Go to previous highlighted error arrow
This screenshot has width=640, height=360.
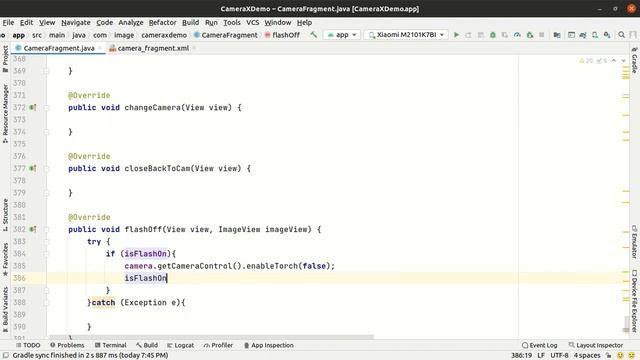pos(613,61)
